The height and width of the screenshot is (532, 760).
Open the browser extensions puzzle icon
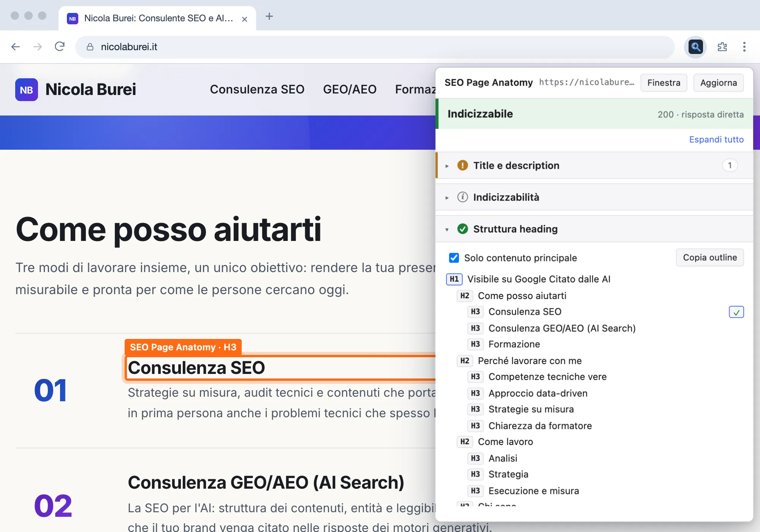(x=722, y=47)
